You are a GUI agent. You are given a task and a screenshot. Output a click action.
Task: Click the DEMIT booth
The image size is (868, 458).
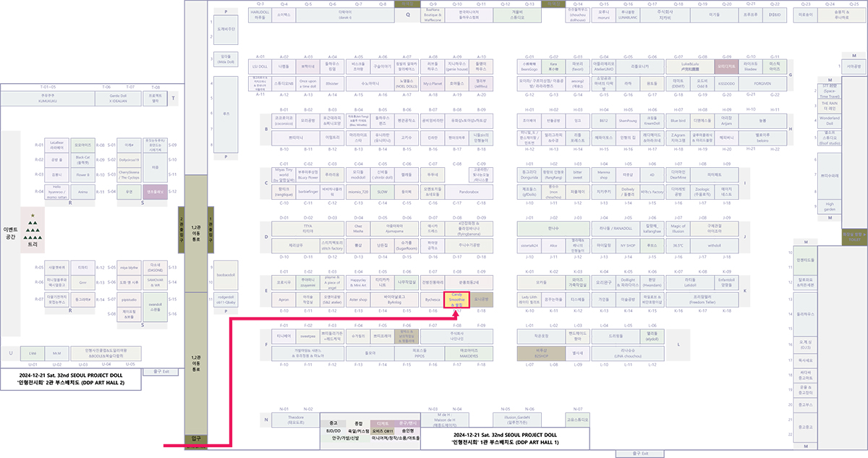pos(678,83)
